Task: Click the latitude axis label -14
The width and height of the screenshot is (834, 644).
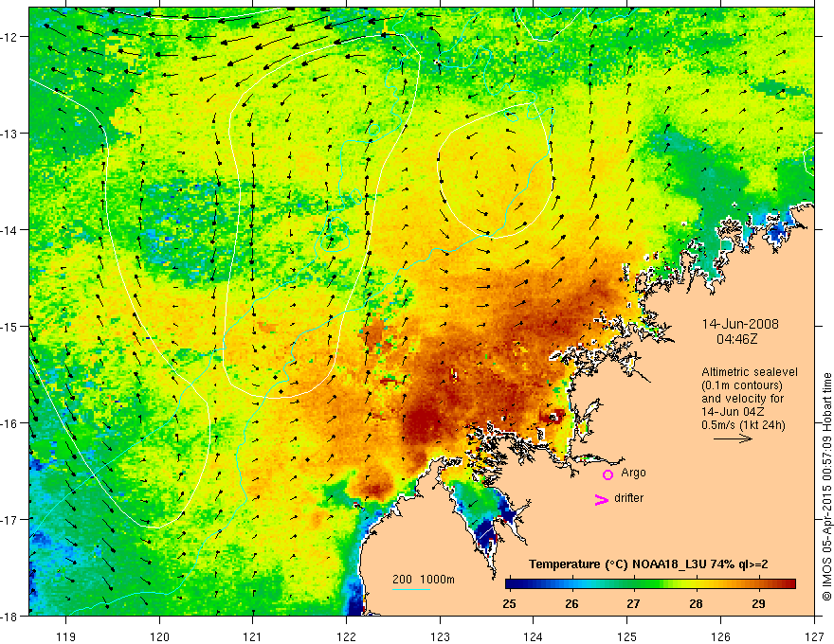Action: pyautogui.click(x=9, y=230)
